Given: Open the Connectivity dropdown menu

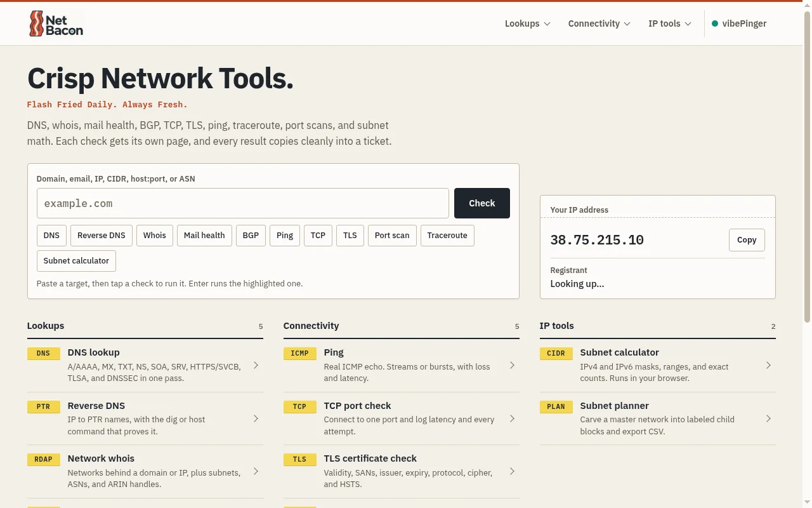Looking at the screenshot, I should coord(599,23).
